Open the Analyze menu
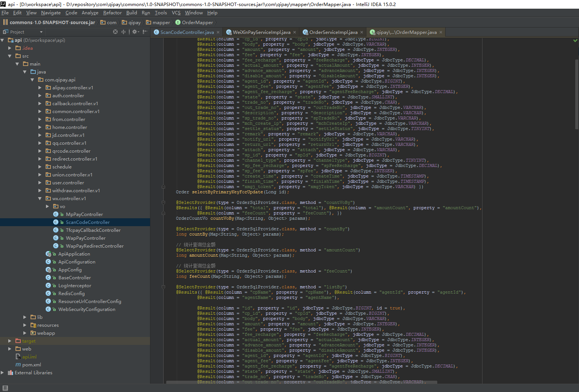 [x=90, y=13]
